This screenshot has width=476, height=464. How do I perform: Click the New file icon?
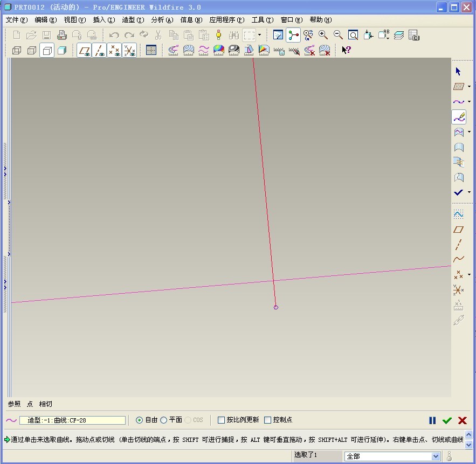(x=17, y=35)
